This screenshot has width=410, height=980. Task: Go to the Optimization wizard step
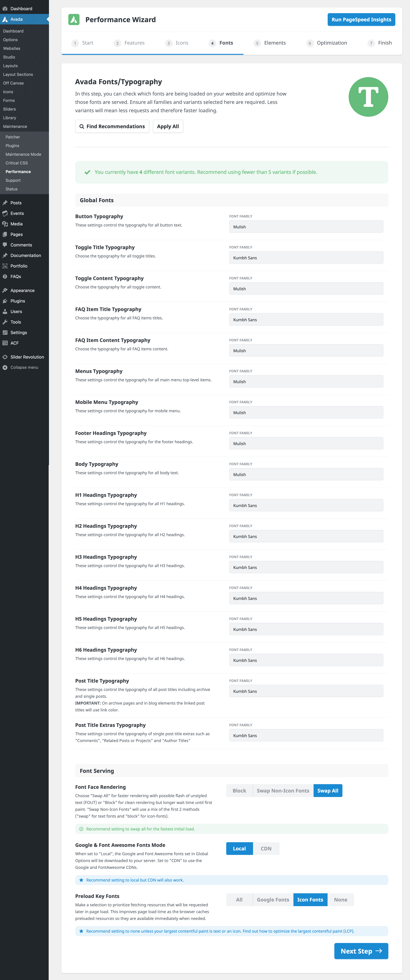point(327,43)
